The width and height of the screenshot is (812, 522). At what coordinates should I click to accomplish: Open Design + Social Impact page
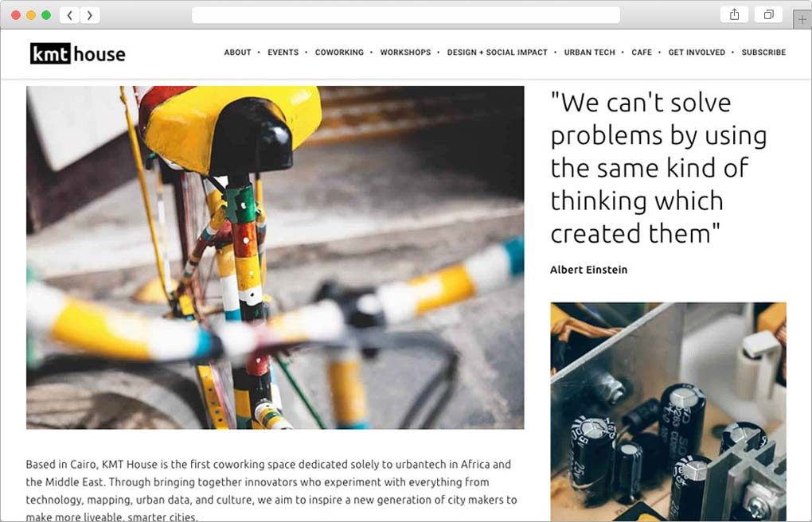pos(497,53)
